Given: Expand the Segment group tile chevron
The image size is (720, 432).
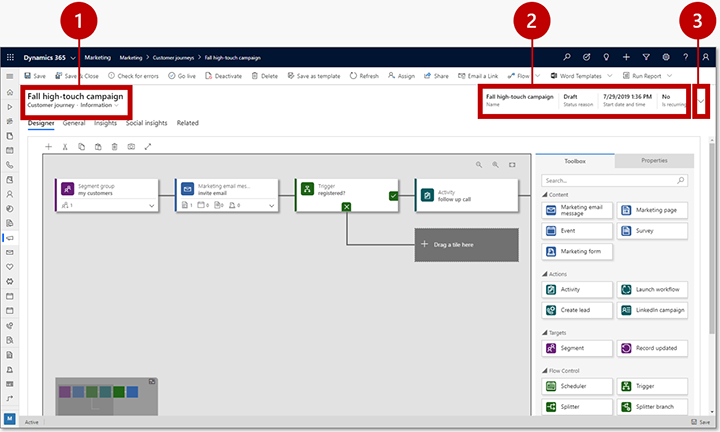Looking at the screenshot, I should [152, 204].
